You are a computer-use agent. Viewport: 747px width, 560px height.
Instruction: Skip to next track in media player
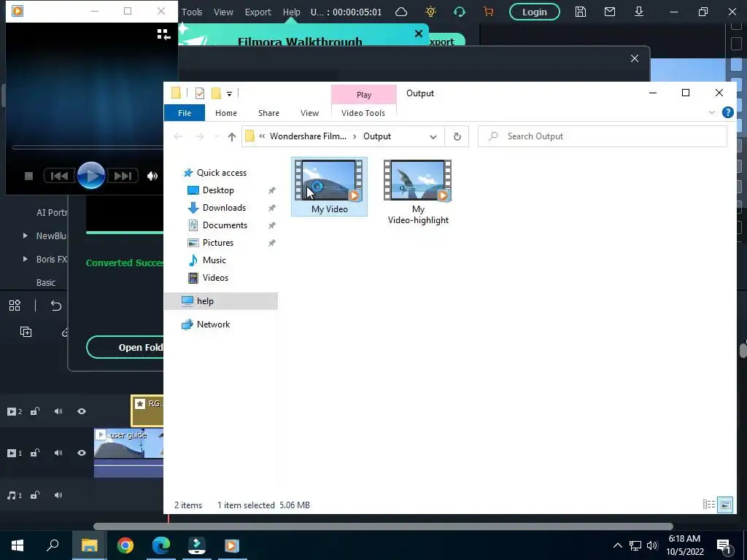(x=123, y=176)
